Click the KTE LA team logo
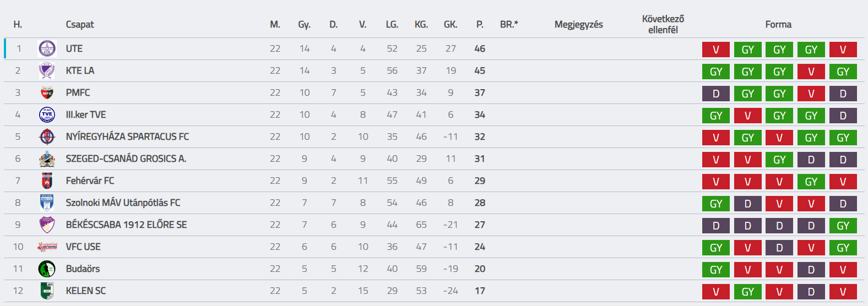The height and width of the screenshot is (306, 868). 47,70
